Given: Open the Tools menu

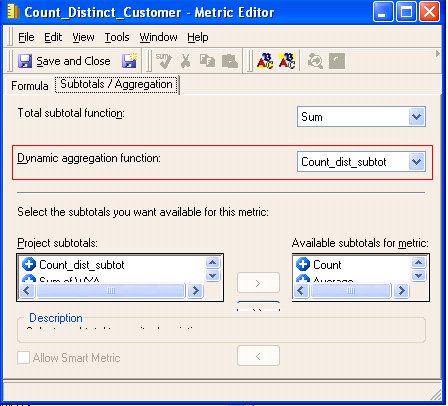Looking at the screenshot, I should click(x=117, y=37).
